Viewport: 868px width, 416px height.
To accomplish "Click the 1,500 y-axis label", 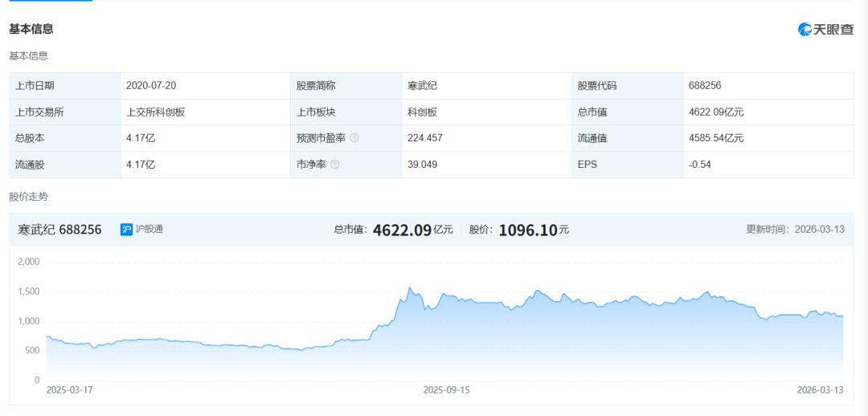I will (x=29, y=292).
